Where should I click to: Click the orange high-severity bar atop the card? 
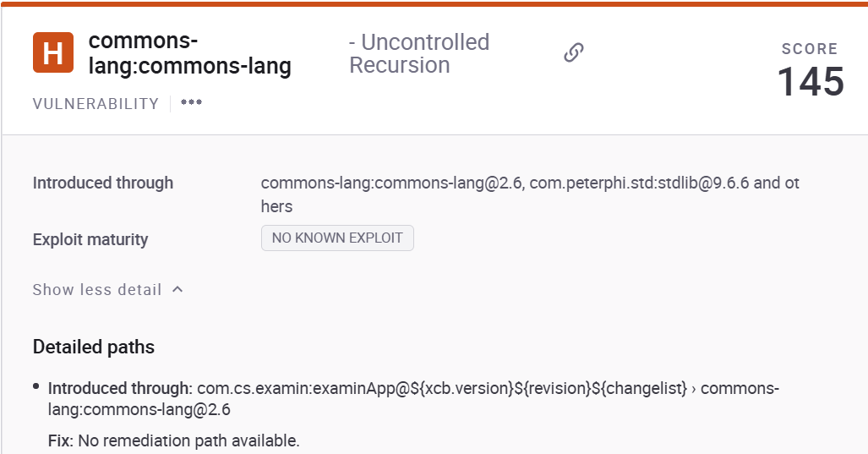(434, 3)
